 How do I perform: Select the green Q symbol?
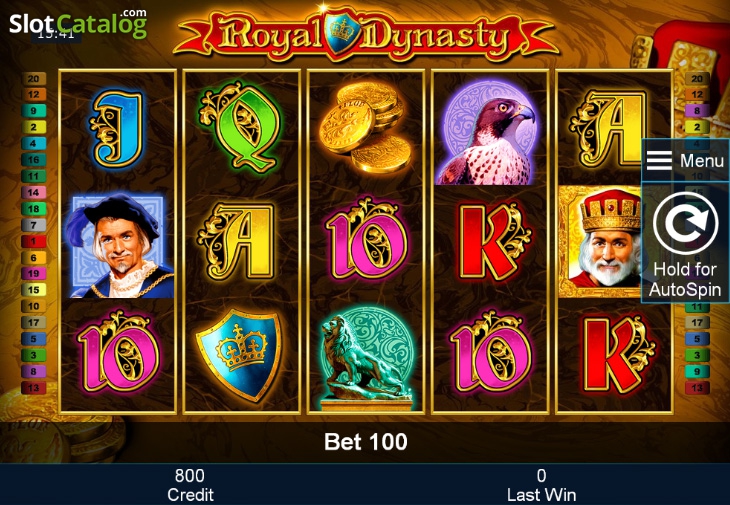[x=241, y=127]
